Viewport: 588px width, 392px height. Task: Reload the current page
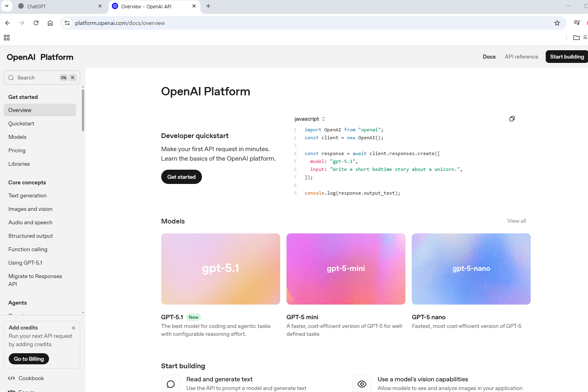(36, 23)
